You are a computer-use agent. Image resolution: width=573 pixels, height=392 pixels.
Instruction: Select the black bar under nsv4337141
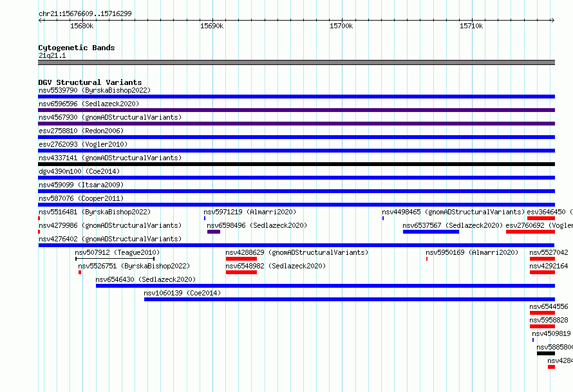tap(296, 164)
